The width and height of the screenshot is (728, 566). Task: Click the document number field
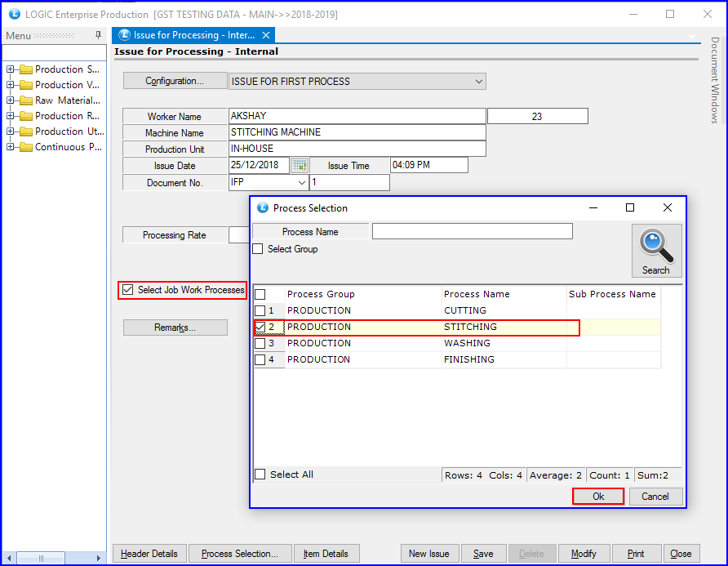click(349, 182)
